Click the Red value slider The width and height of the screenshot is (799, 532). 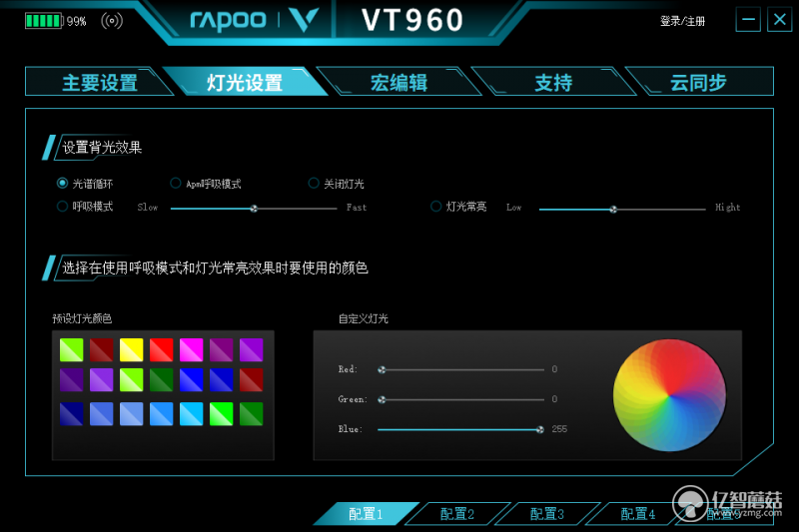coord(460,369)
